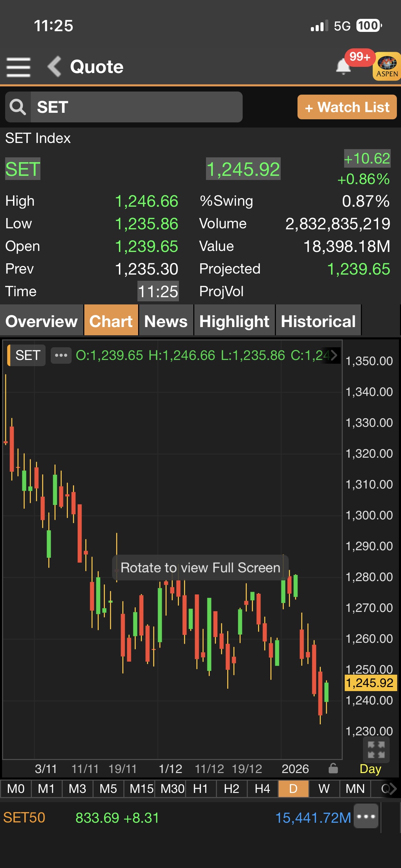401x868 pixels.
Task: Tap the ASPEN logo icon
Action: click(387, 67)
